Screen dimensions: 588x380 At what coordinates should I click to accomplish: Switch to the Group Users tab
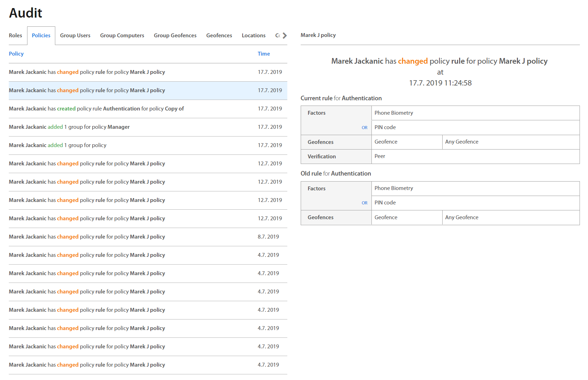tap(75, 36)
